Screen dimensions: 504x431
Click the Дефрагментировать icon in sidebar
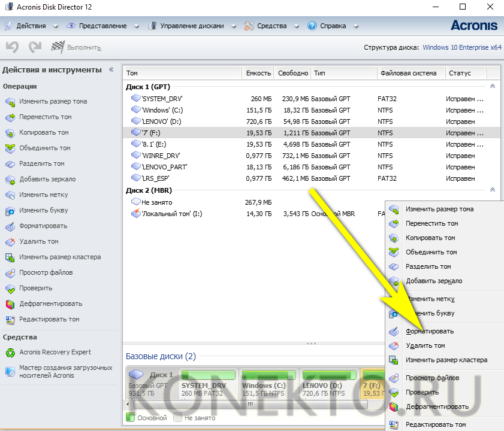pyautogui.click(x=10, y=304)
